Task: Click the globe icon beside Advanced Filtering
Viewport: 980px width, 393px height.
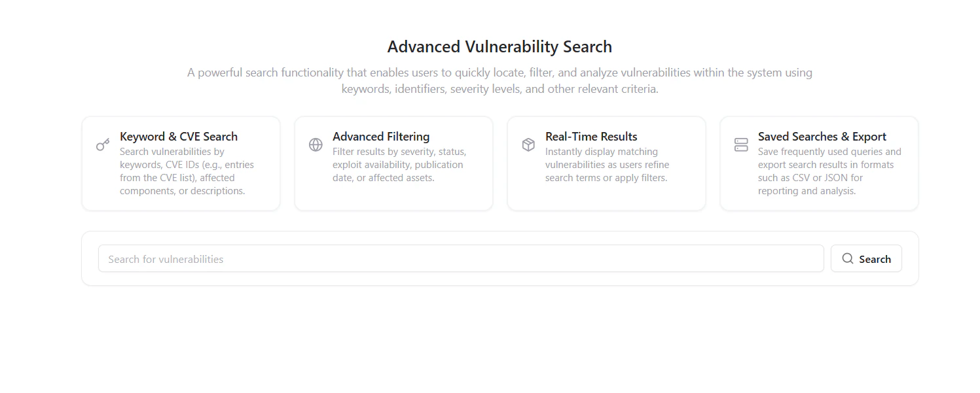Action: pos(315,143)
